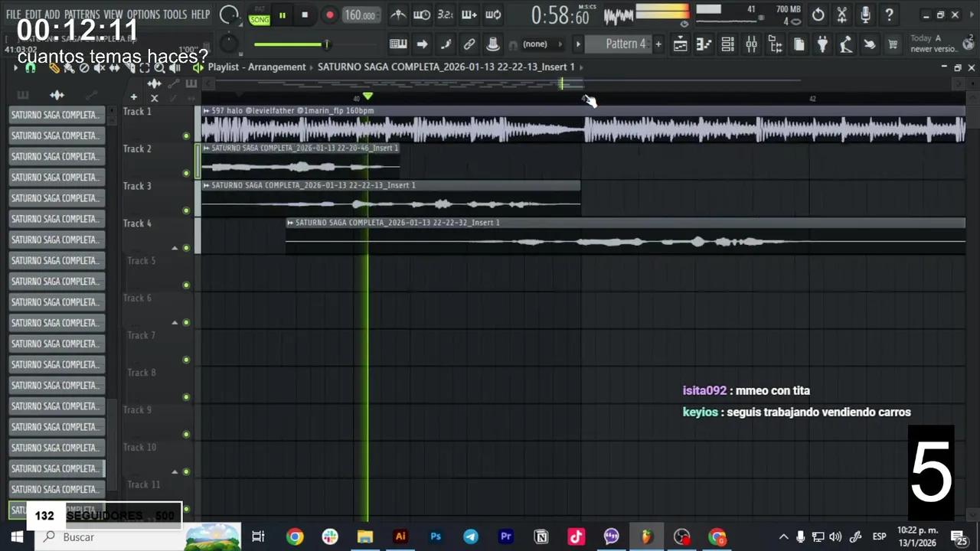Click the metronome icon
Viewport: 980px width, 551px height.
398,15
